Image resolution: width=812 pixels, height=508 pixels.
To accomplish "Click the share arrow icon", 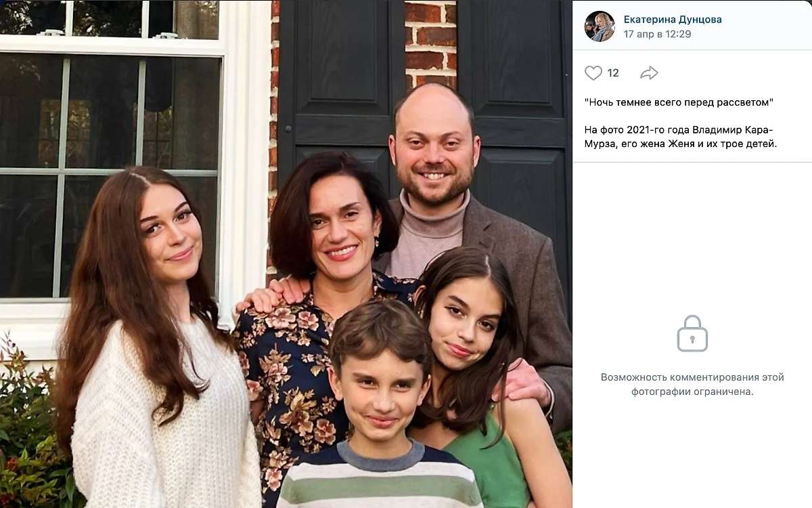I will 649,73.
